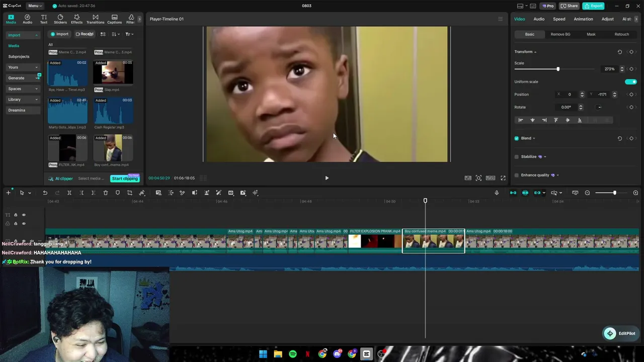
Task: Toggle the Uniform scale switch
Action: [630, 81]
